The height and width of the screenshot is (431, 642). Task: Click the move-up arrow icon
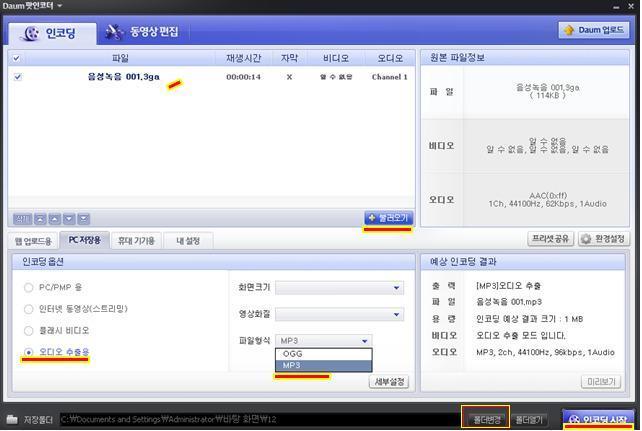click(x=54, y=219)
